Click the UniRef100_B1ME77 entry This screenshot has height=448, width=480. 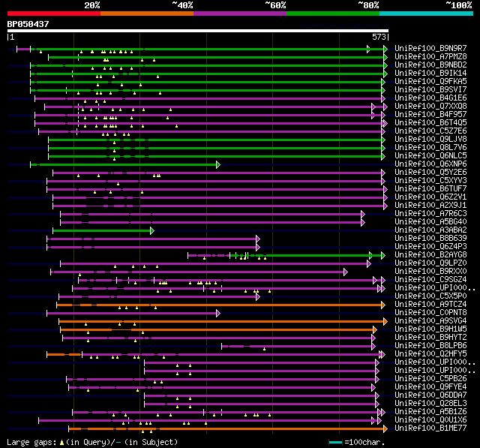(430, 428)
